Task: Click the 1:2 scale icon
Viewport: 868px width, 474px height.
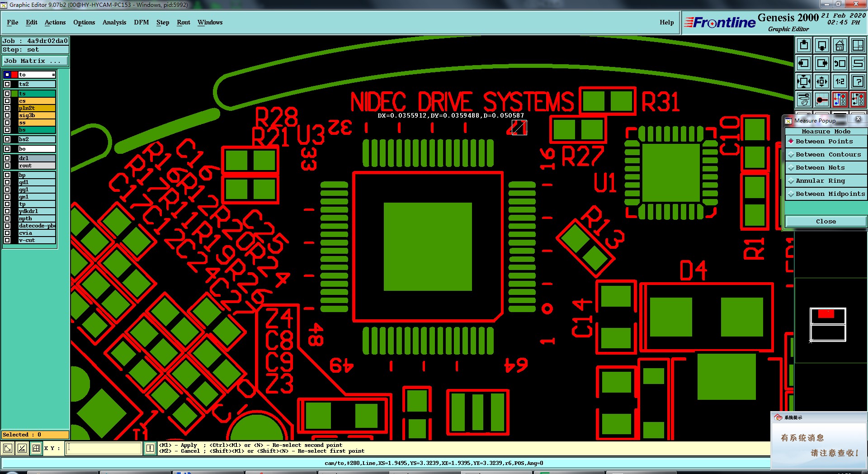Action: (x=840, y=81)
